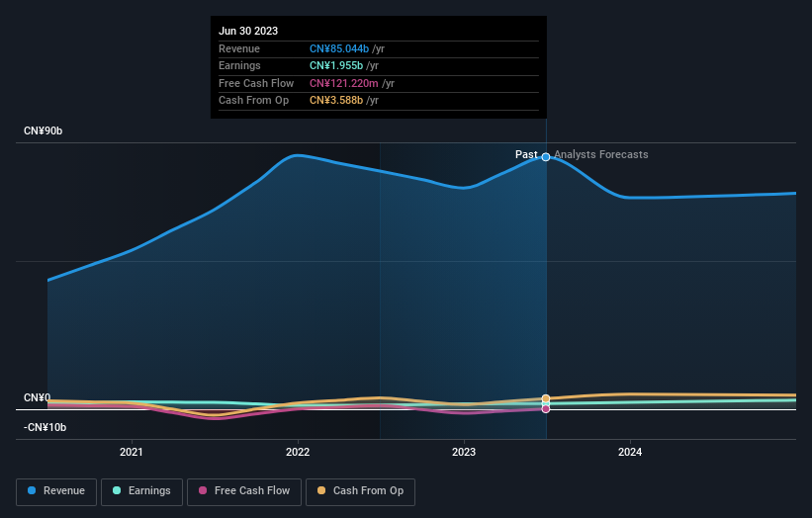Viewport: 812px width, 518px height.
Task: Click the CN¥0 y-axis label
Action: point(38,397)
